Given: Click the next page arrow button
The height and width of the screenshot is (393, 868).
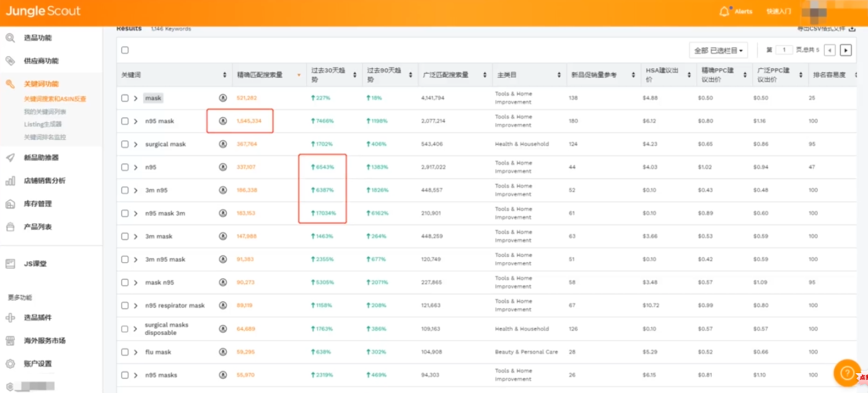Looking at the screenshot, I should 846,50.
